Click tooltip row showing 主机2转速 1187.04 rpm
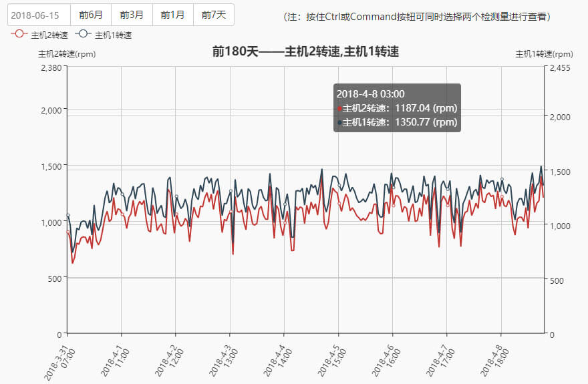Screen dimensions: 588x384 (x=397, y=108)
